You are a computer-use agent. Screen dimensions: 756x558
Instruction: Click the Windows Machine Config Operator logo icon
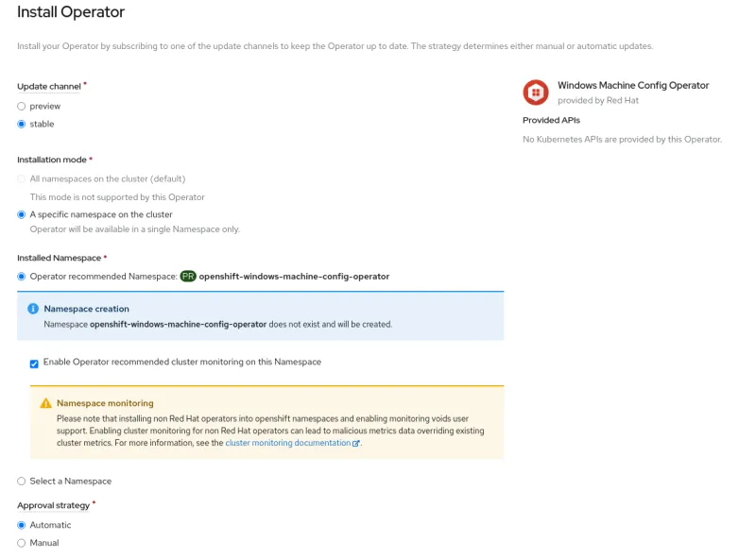(x=536, y=92)
